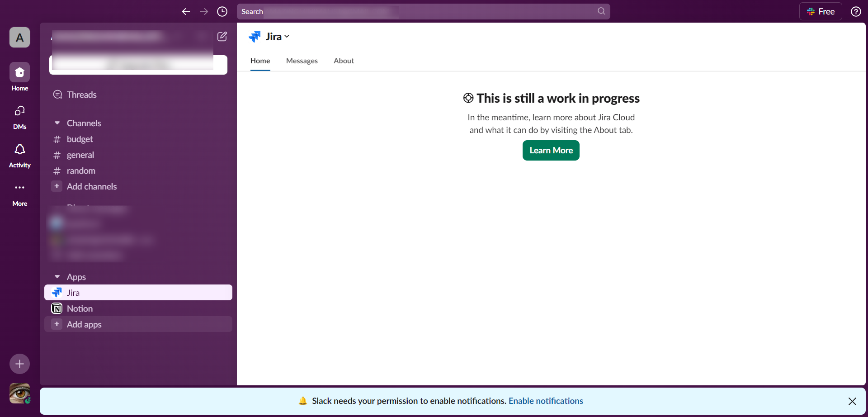
Task: Click the Jira logo in the Apps list
Action: click(x=57, y=293)
